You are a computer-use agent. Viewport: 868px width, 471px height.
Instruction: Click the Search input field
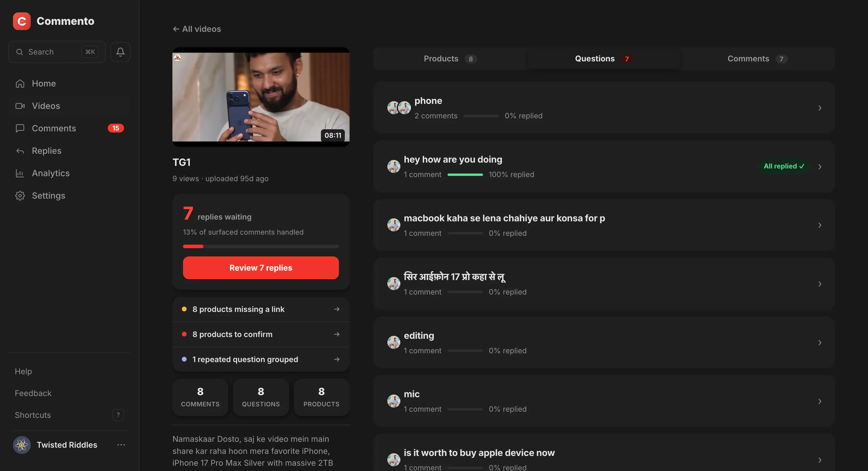(x=57, y=52)
